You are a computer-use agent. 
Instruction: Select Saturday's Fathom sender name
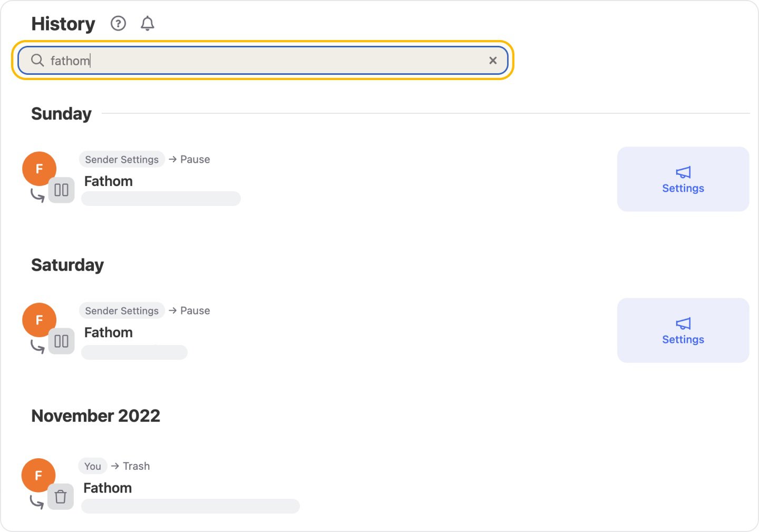(109, 332)
